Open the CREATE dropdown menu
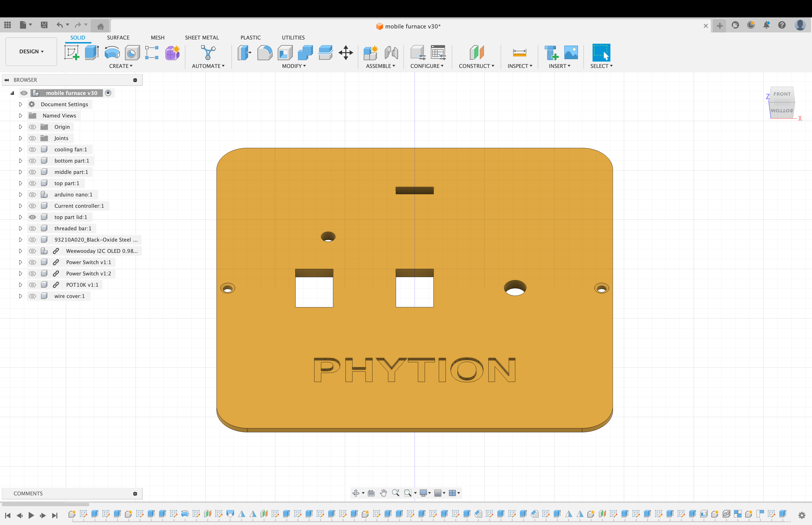 tap(121, 66)
